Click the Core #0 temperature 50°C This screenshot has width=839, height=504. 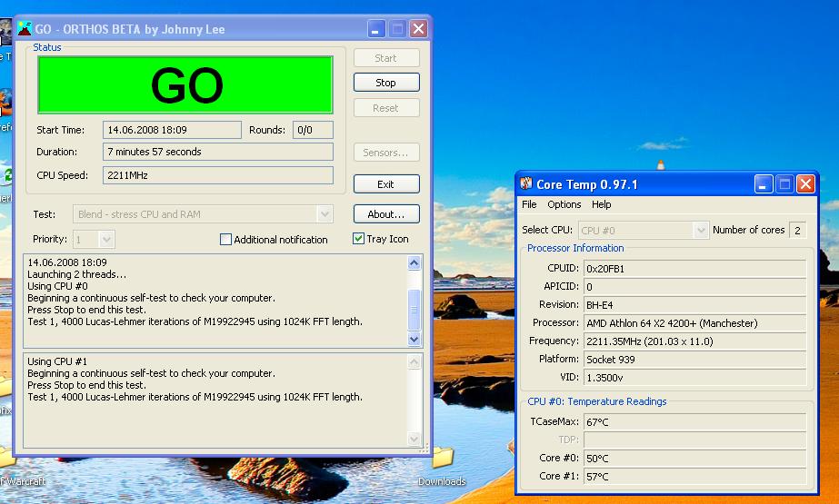coord(694,458)
